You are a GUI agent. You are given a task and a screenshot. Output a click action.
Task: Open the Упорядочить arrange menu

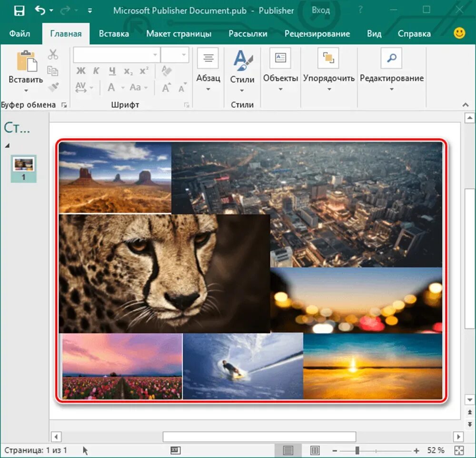coord(329,69)
